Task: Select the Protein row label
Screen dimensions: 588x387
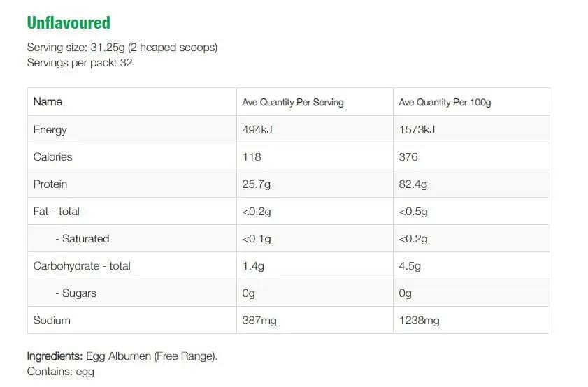Action: [x=50, y=184]
